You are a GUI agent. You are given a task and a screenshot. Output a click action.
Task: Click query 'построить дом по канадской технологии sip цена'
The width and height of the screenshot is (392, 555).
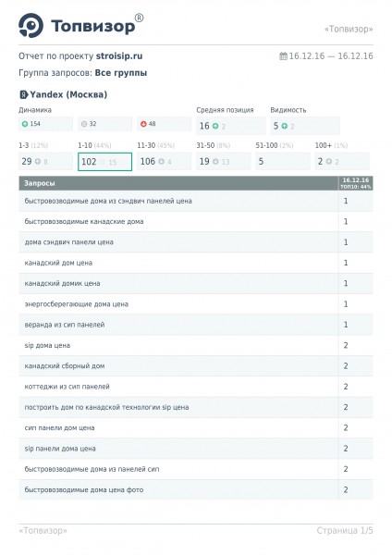click(x=106, y=407)
